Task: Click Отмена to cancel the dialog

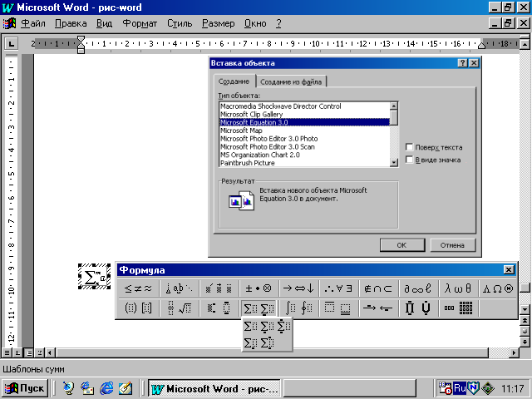Action: coord(452,245)
